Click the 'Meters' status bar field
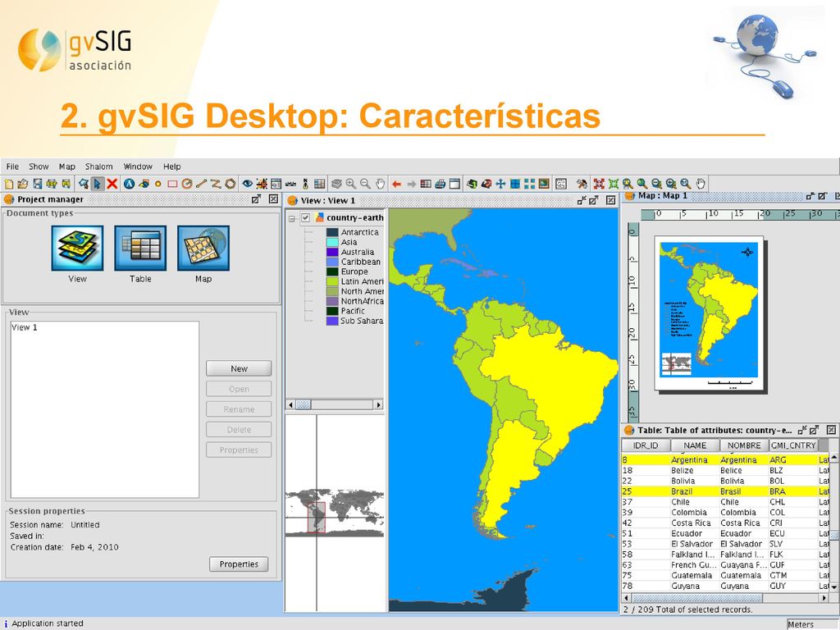This screenshot has width=840, height=630. (812, 624)
